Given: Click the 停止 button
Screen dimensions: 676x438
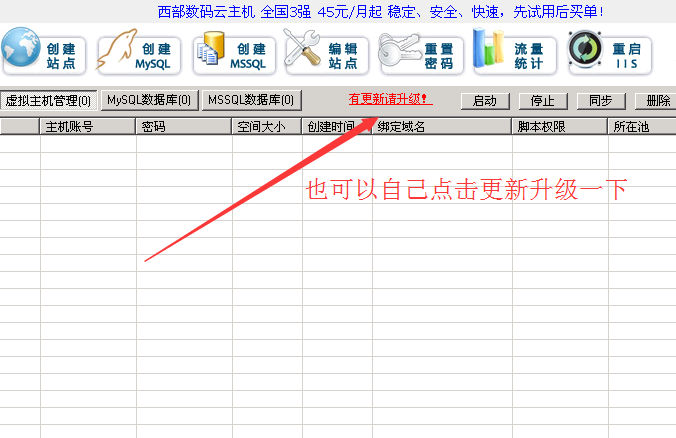Looking at the screenshot, I should coord(543,101).
